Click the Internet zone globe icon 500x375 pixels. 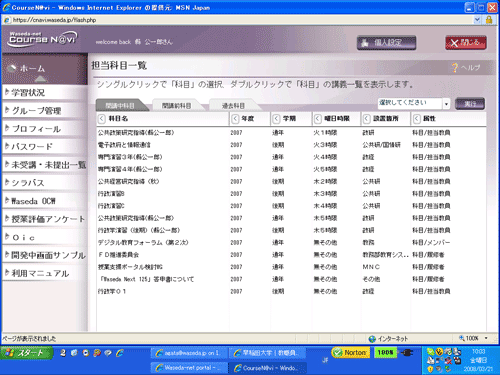click(372, 339)
